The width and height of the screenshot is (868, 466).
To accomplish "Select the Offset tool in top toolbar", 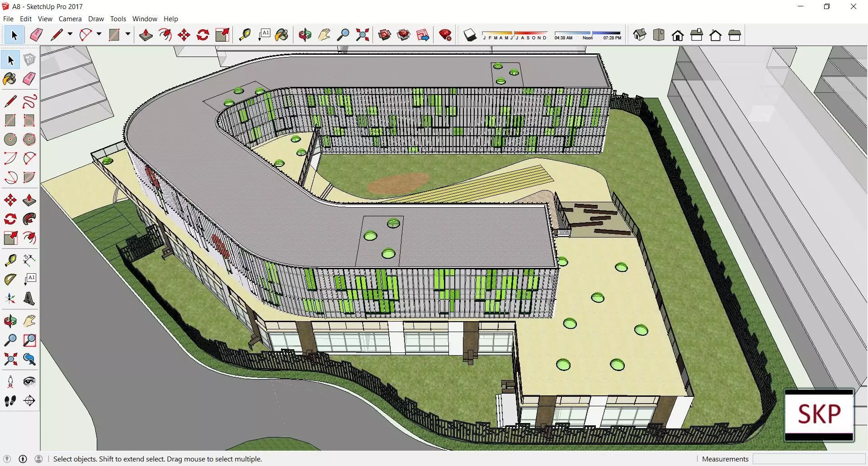I will (165, 35).
